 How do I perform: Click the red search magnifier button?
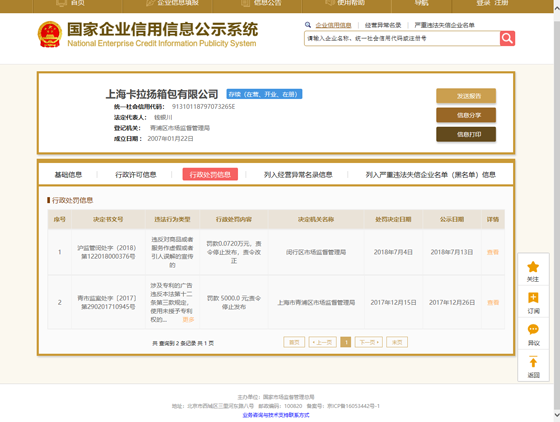[x=507, y=38]
